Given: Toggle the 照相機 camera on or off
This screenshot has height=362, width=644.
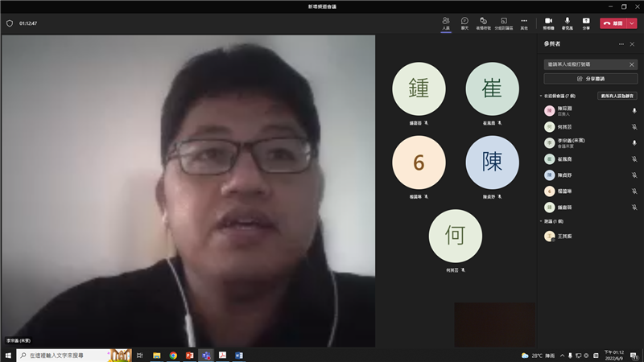Looking at the screenshot, I should pos(548,23).
